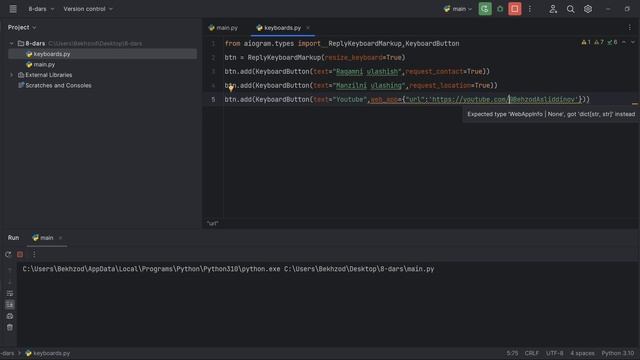Open Search Everywhere magnifier icon
This screenshot has height=360, width=640.
point(570,9)
